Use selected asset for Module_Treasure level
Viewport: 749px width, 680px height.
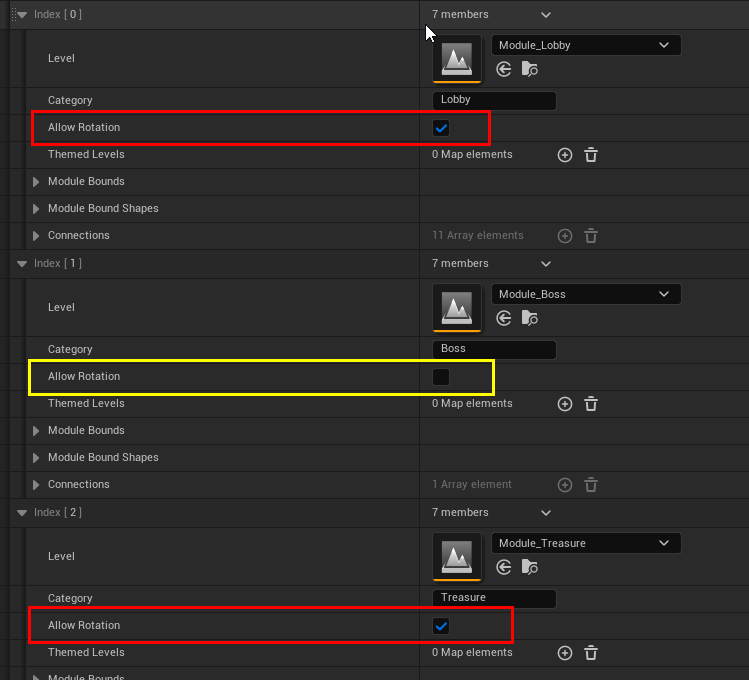click(x=503, y=567)
